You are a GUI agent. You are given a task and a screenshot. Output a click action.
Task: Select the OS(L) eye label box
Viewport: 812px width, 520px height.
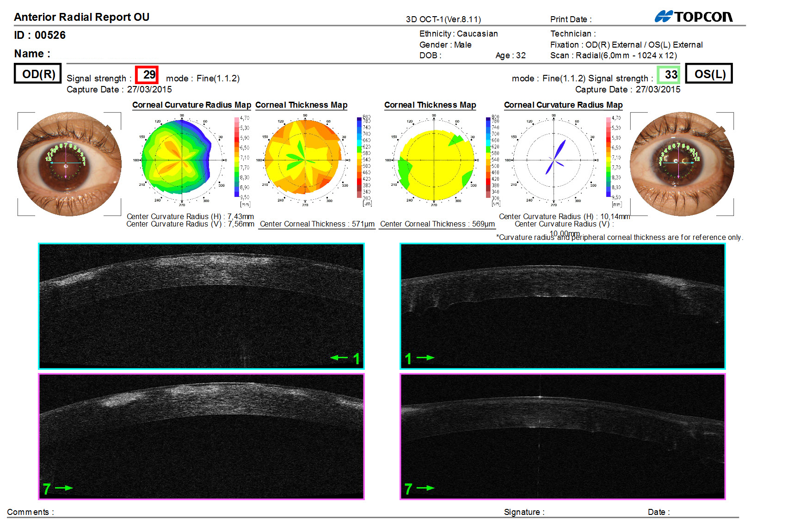click(709, 74)
